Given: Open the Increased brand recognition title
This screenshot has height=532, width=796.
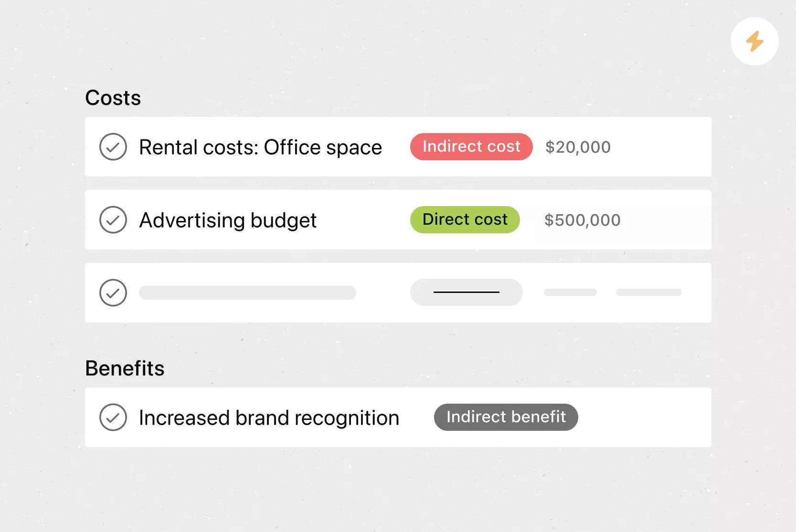Looking at the screenshot, I should tap(269, 418).
